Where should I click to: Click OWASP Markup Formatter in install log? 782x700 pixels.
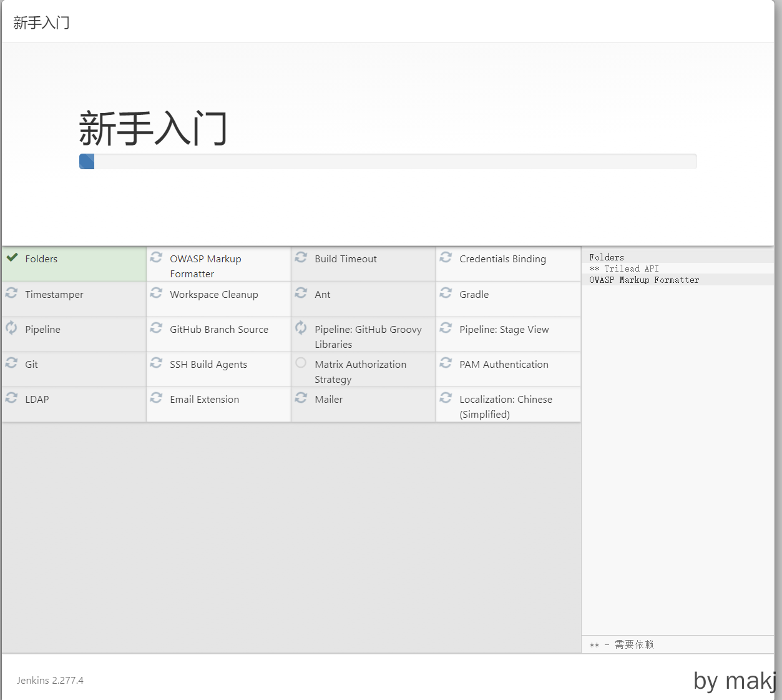pos(643,280)
